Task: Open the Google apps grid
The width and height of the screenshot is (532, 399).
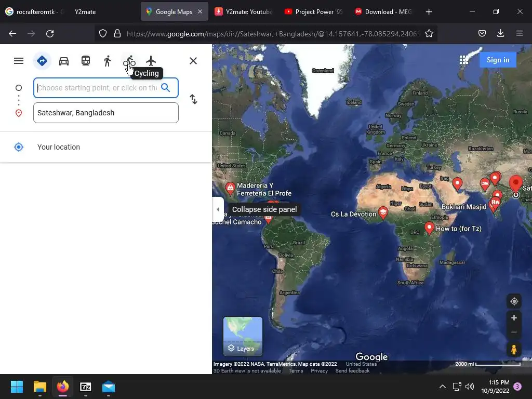Action: (464, 60)
